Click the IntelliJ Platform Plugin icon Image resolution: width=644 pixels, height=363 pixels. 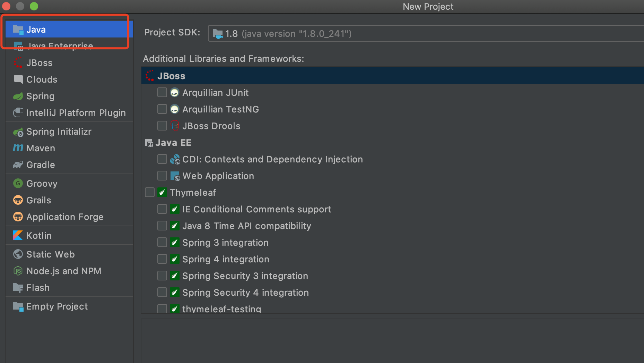(x=18, y=113)
